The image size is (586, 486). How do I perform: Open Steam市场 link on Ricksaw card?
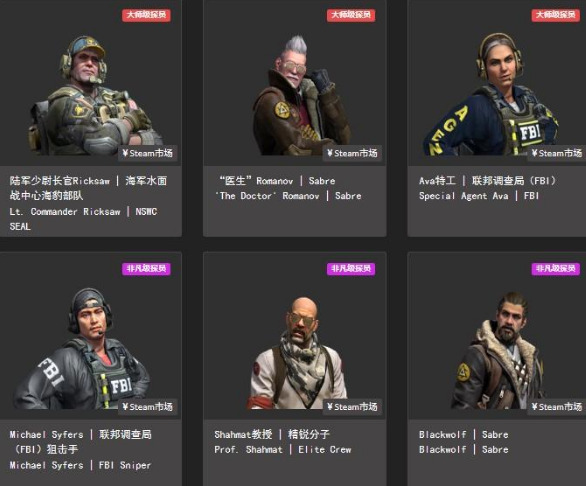[x=147, y=153]
